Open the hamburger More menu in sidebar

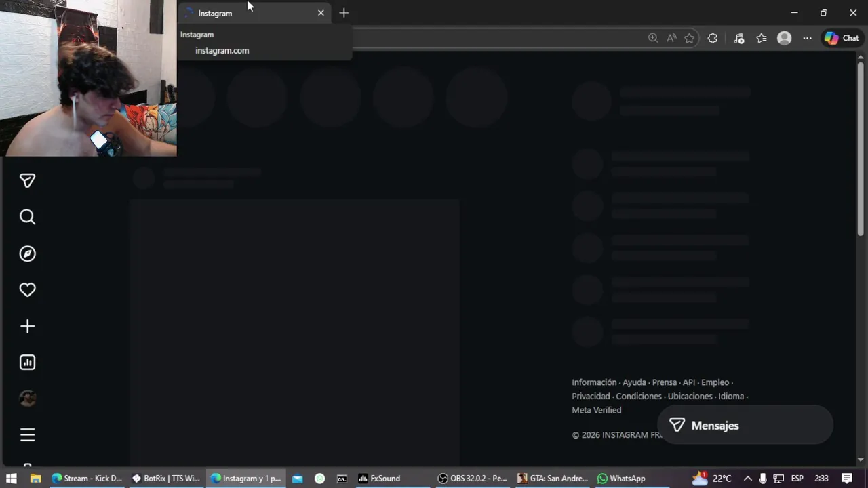click(x=27, y=435)
